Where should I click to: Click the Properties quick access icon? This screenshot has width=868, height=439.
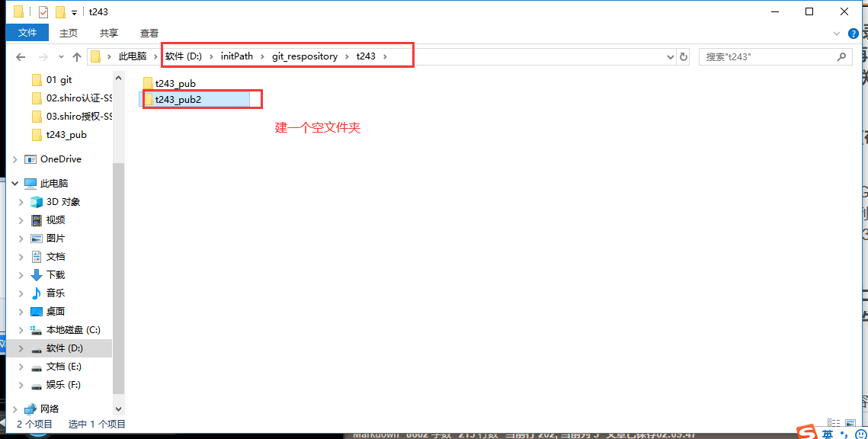click(x=43, y=11)
